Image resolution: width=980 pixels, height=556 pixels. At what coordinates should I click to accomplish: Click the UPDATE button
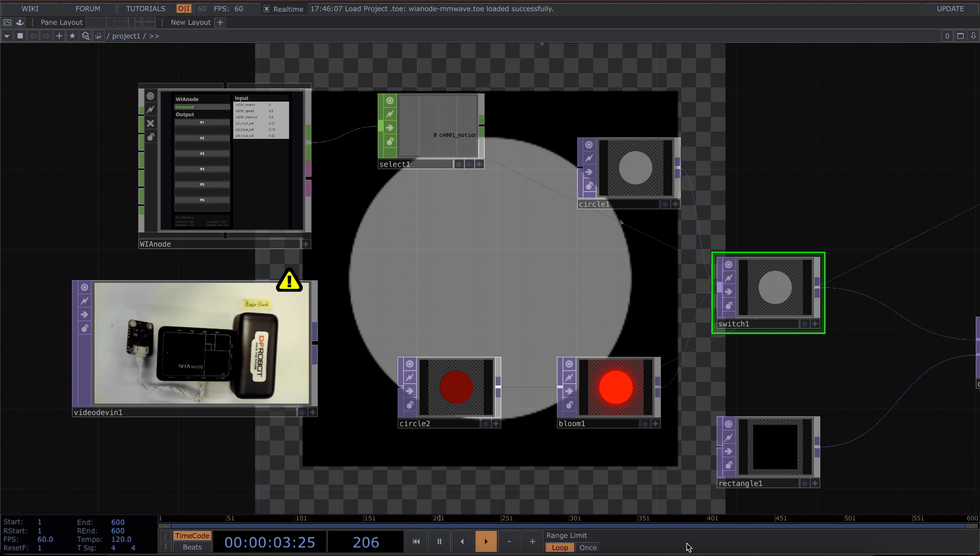[x=950, y=9]
